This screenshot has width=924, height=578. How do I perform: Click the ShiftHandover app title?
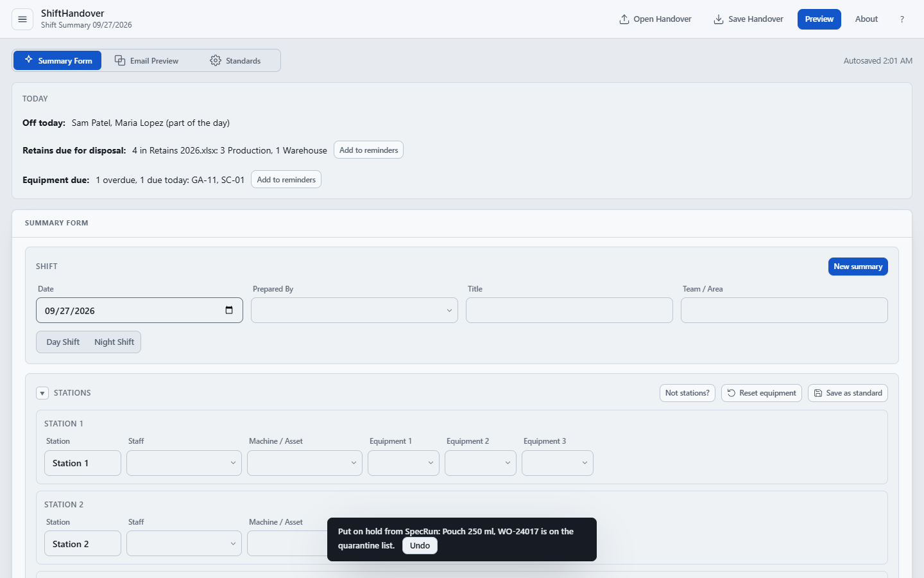tap(73, 13)
